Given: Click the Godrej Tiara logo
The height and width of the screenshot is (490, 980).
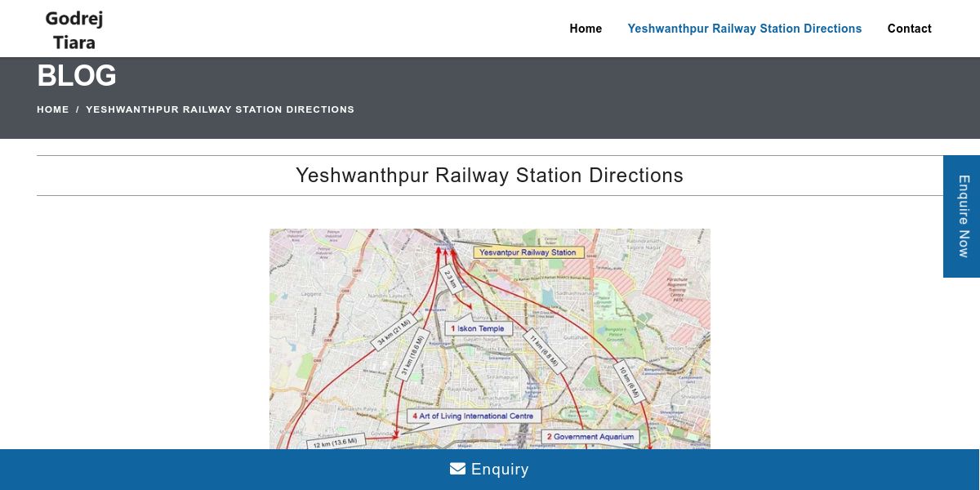Looking at the screenshot, I should 74,30.
